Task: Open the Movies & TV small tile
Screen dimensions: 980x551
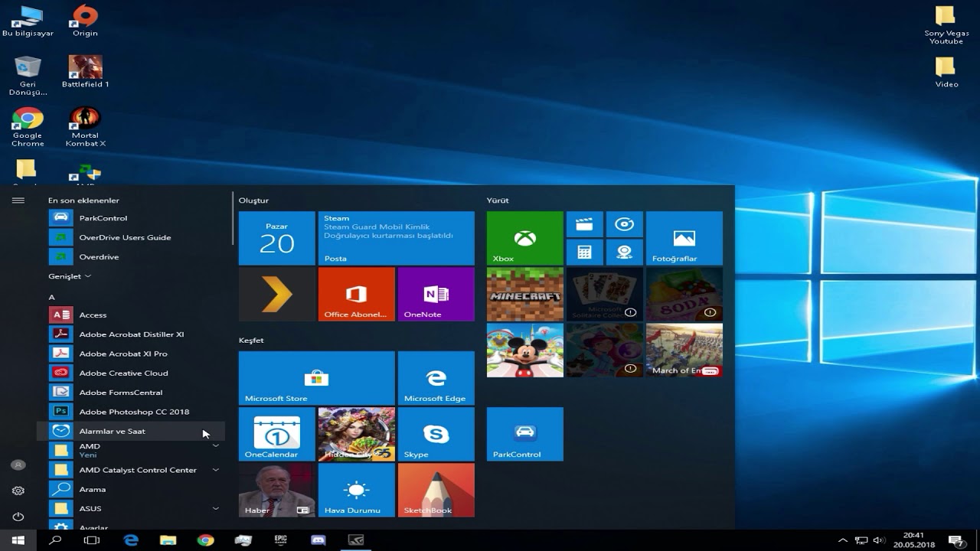Action: (x=584, y=224)
